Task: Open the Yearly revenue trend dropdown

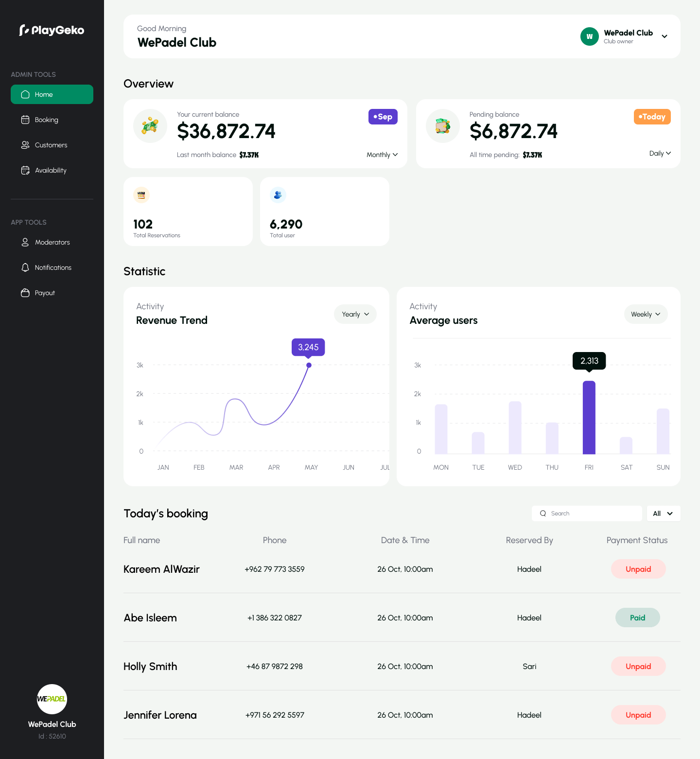Action: (355, 314)
